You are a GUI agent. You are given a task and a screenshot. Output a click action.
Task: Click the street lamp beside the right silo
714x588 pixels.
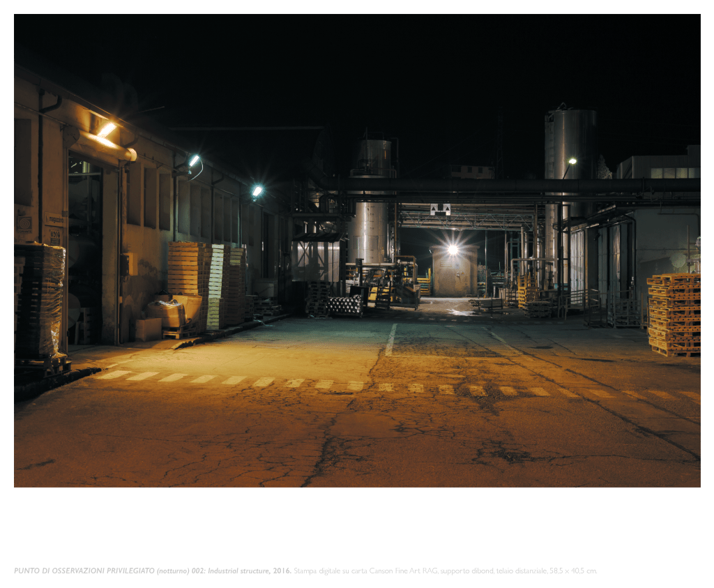[571, 163]
